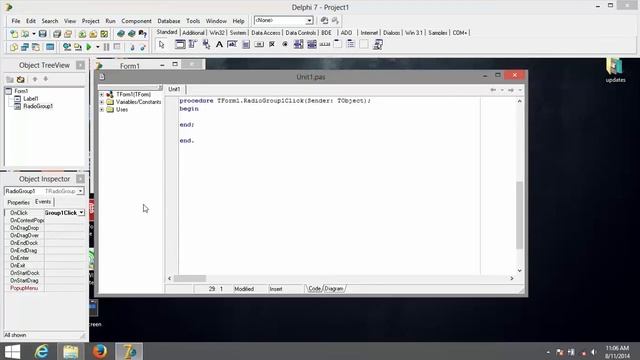The height and width of the screenshot is (360, 640).
Task: Click the Trace Into debug icon
Action: click(132, 47)
